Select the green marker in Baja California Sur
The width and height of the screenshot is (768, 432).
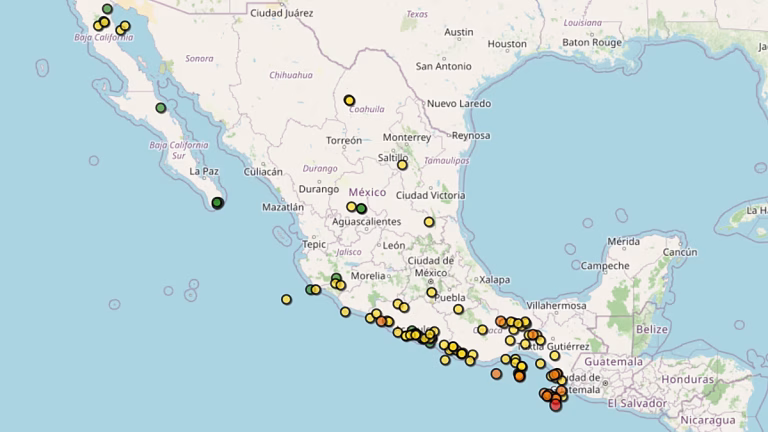161,108
